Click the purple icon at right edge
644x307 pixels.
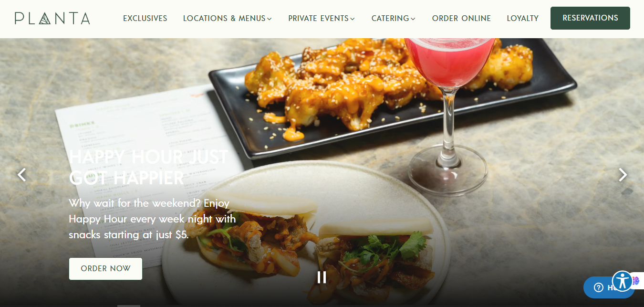pyautogui.click(x=636, y=281)
